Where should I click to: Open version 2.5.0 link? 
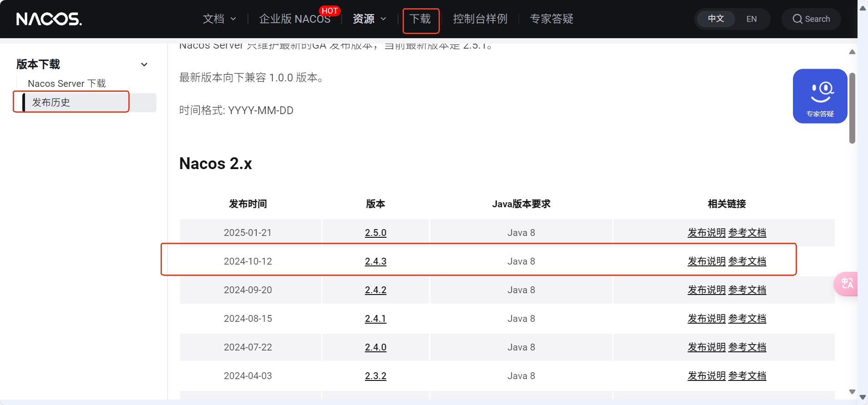click(x=375, y=233)
